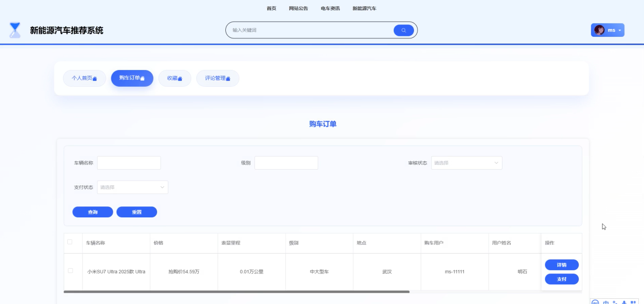Click the user avatar image next to ms
The image size is (644, 304).
[598, 30]
